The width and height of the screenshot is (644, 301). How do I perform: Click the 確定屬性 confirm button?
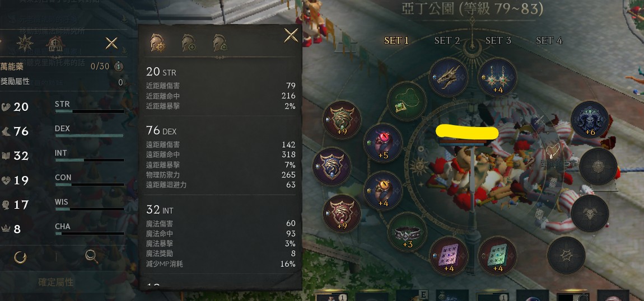(x=56, y=282)
